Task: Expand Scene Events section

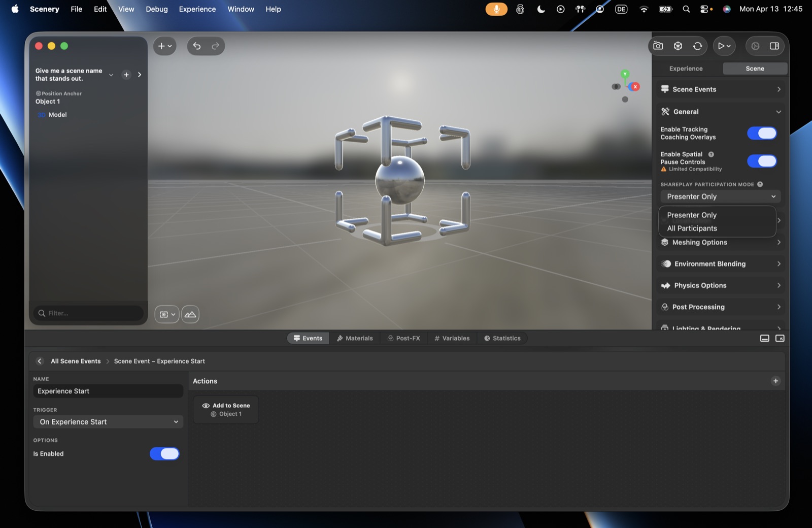Action: click(721, 89)
